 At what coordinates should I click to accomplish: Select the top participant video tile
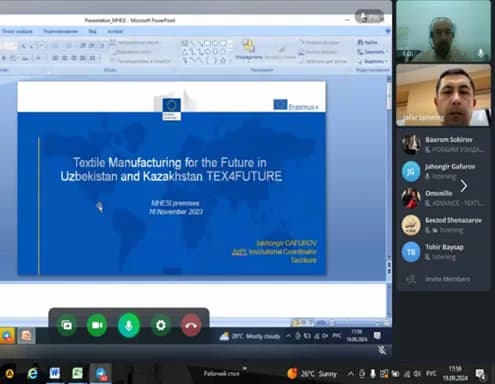(x=443, y=32)
